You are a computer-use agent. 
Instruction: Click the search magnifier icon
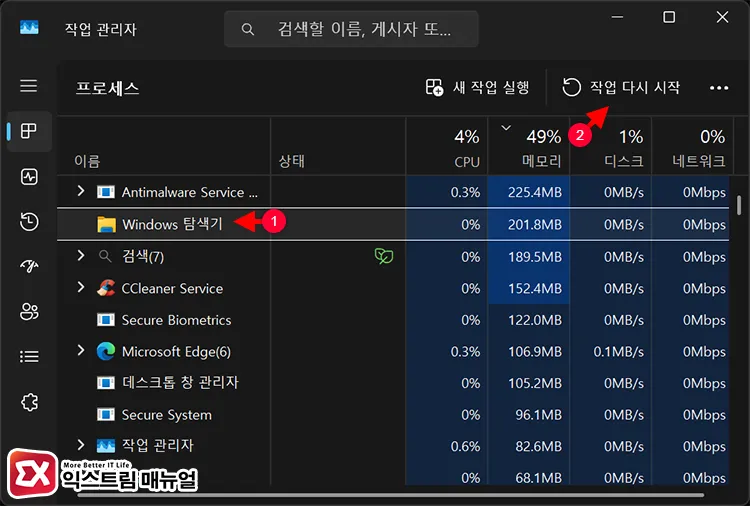pyautogui.click(x=247, y=30)
